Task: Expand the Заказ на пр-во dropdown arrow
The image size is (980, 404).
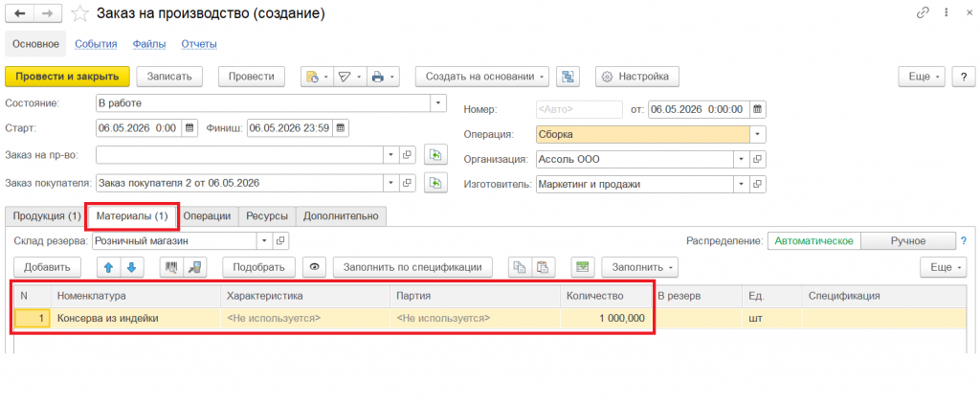Action: click(391, 154)
